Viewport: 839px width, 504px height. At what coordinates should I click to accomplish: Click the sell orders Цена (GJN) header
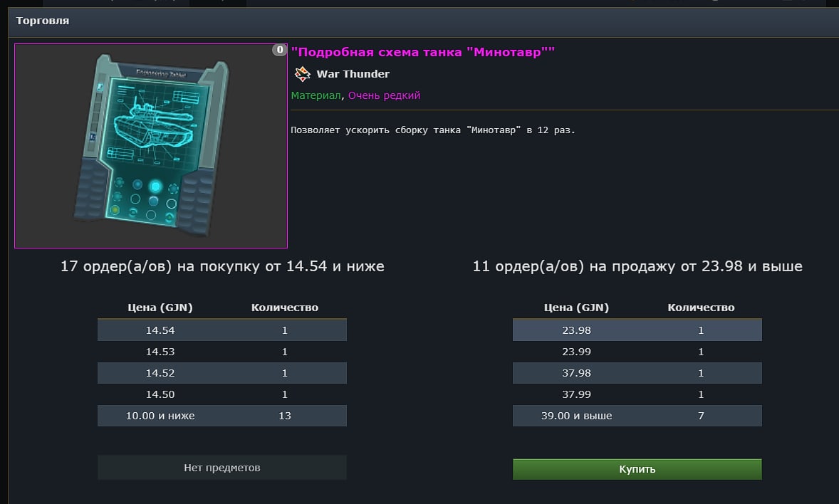point(576,308)
